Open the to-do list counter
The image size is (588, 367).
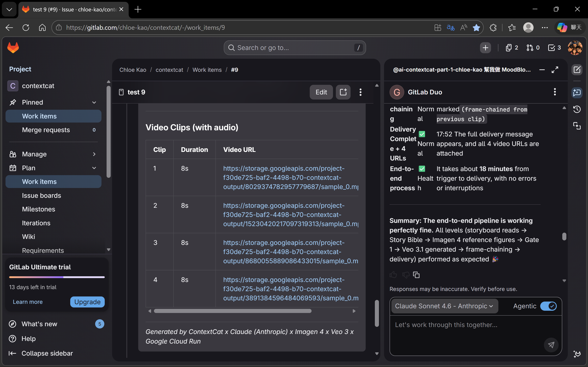click(554, 48)
